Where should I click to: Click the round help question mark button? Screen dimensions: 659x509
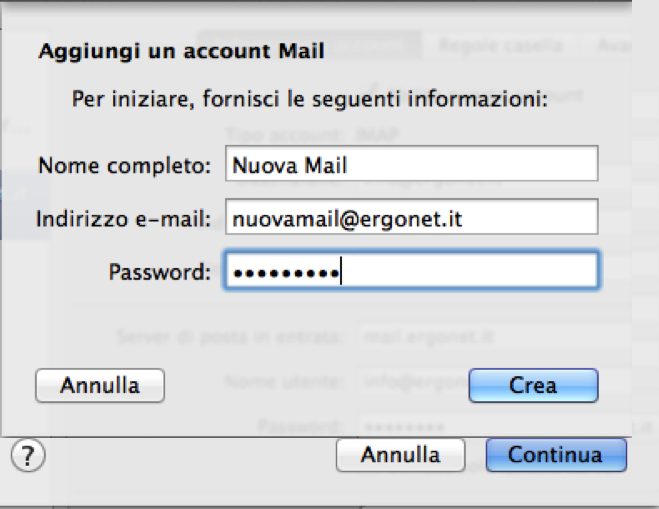click(28, 457)
